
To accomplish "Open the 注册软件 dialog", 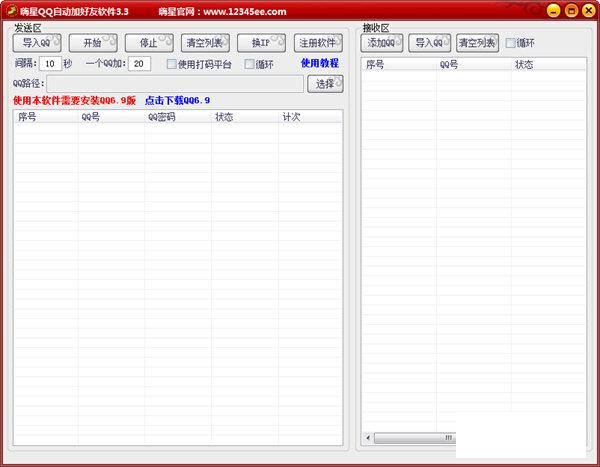I will coord(318,43).
